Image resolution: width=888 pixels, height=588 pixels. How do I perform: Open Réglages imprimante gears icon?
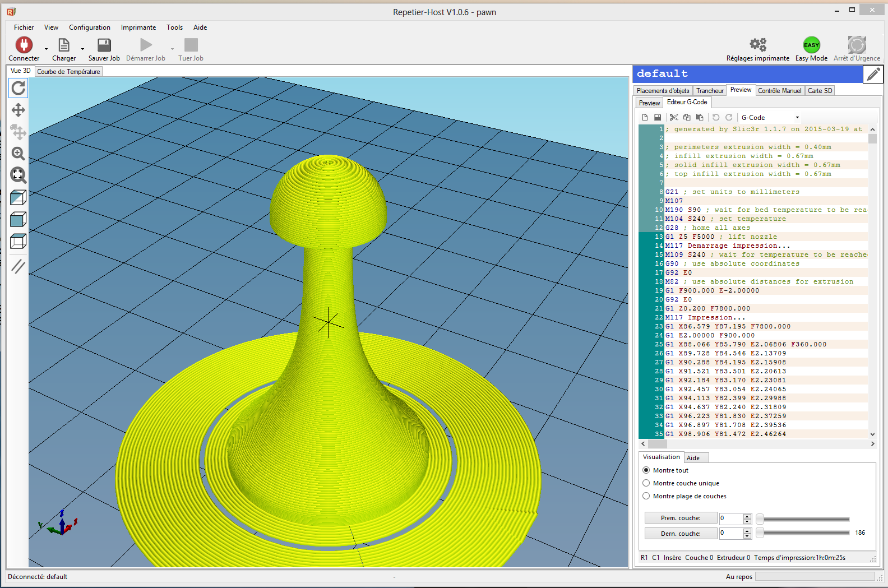[758, 44]
